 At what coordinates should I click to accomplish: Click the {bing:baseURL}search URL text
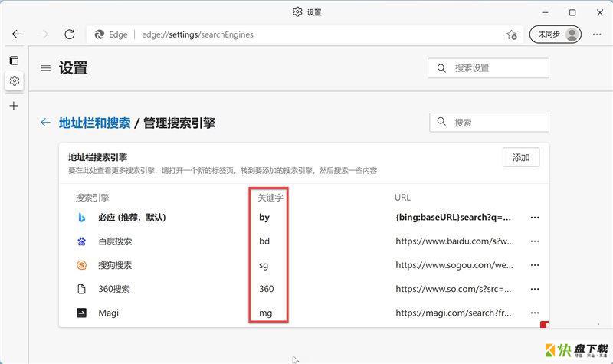(x=453, y=218)
